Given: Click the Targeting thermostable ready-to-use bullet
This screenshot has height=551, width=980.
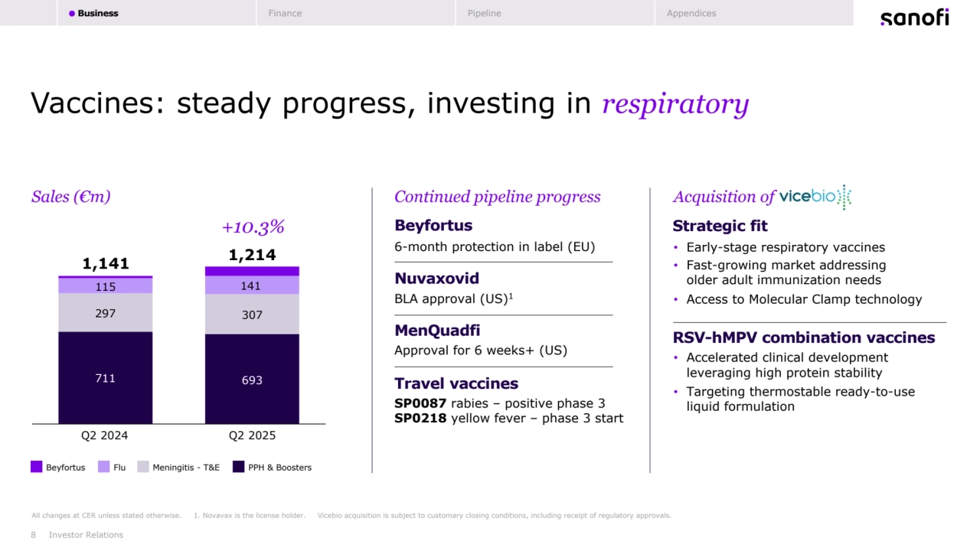Looking at the screenshot, I should click(x=800, y=399).
